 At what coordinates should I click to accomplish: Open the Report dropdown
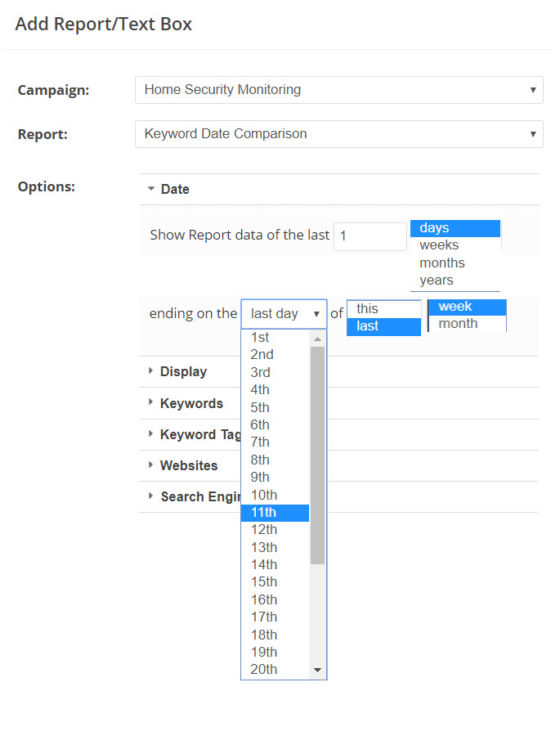click(x=338, y=134)
